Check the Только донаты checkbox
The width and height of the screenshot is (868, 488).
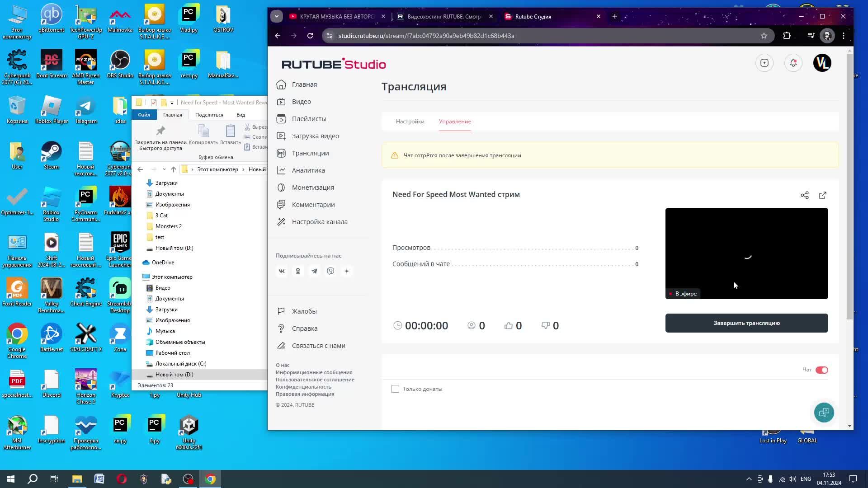click(x=396, y=389)
